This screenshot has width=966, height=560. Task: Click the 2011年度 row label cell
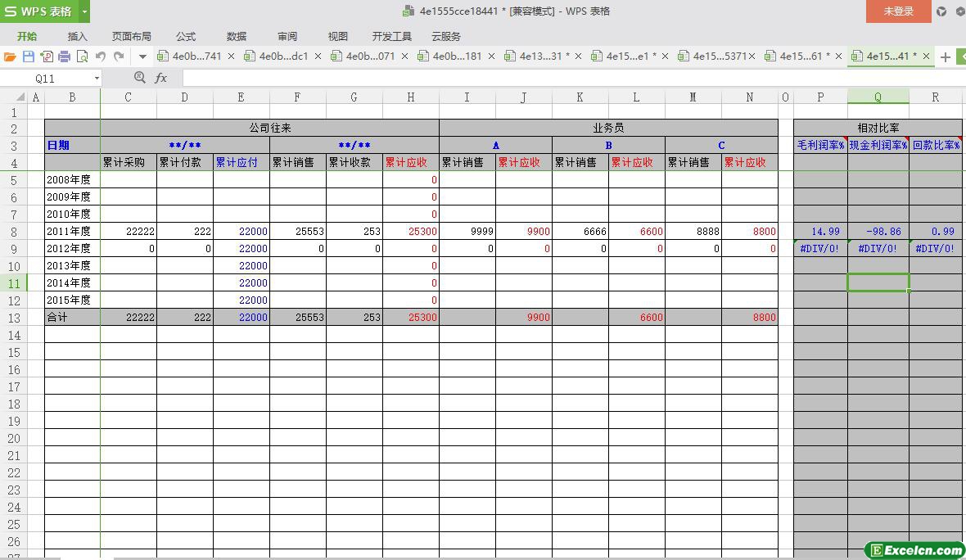(72, 232)
